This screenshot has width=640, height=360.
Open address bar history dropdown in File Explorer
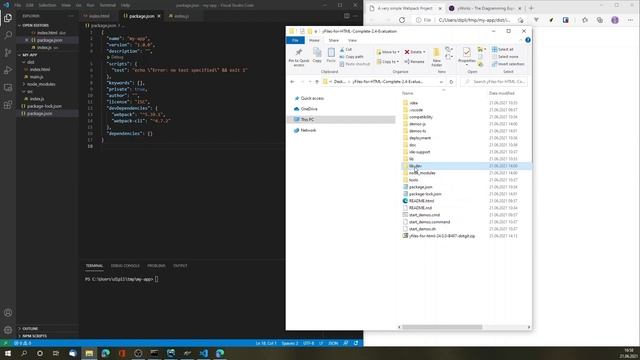441,82
